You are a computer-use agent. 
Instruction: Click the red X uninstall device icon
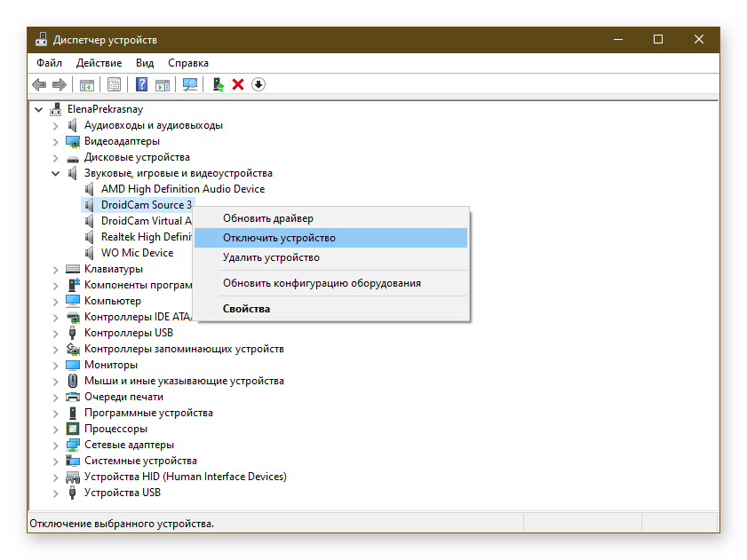(238, 85)
